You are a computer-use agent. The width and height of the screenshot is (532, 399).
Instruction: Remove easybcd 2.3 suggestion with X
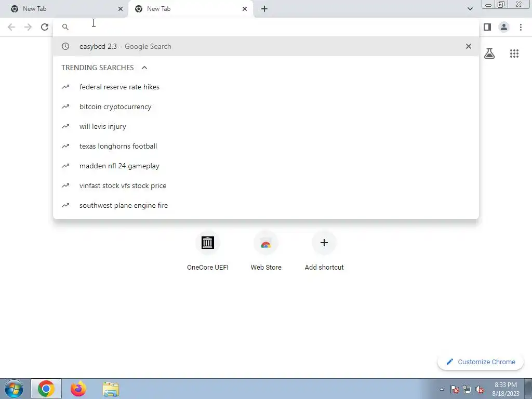click(469, 46)
